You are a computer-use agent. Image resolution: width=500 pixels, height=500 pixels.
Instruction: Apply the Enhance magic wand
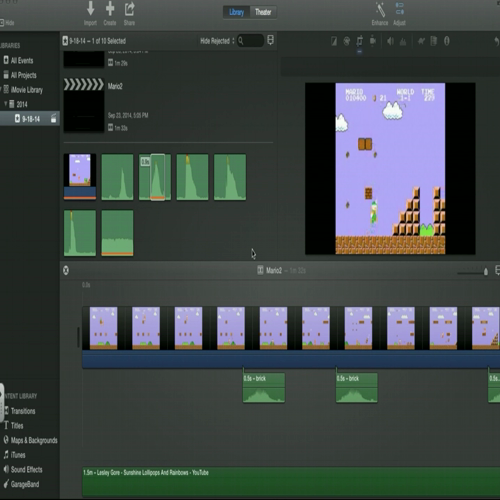[x=380, y=13]
